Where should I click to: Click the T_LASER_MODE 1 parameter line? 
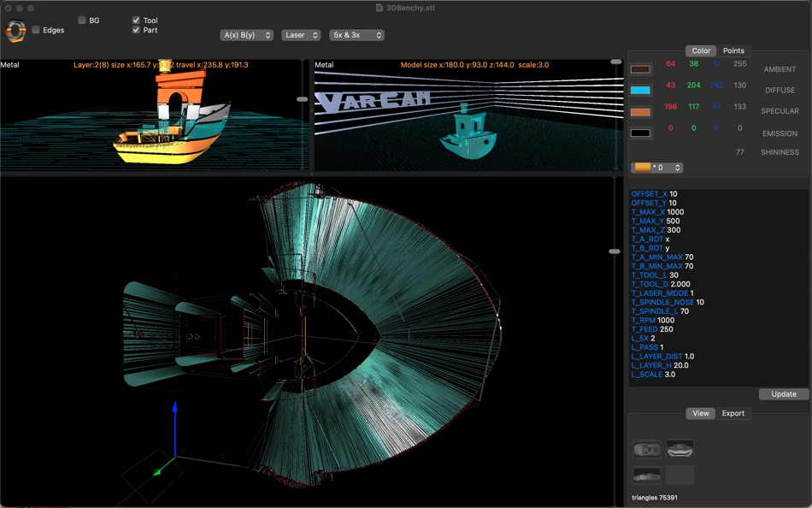(662, 293)
